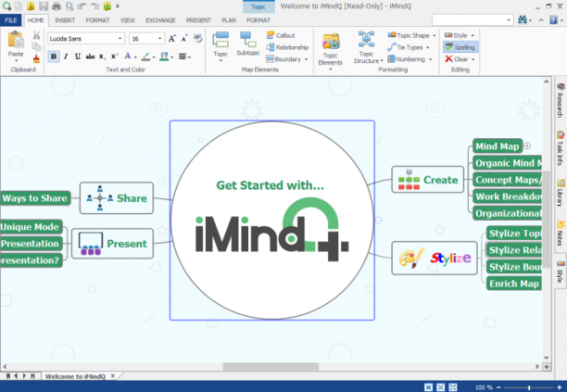
Task: Select the Ways to Share subtopic
Action: (35, 197)
